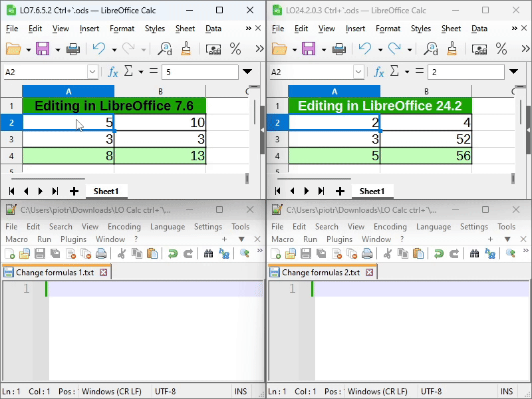Open Sheet menu in LO24.2.0.3 window
Screen dimensions: 532x399
451,29
